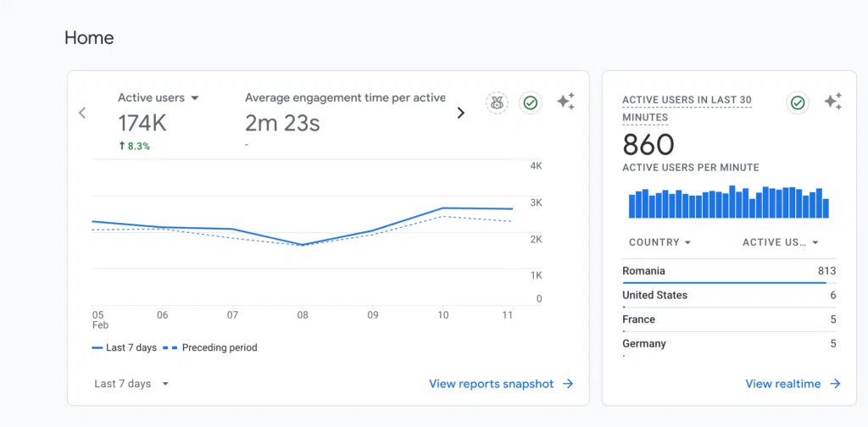Open Insights sparkle icon on overview card
Screen dimensions: 868x427
click(x=565, y=102)
